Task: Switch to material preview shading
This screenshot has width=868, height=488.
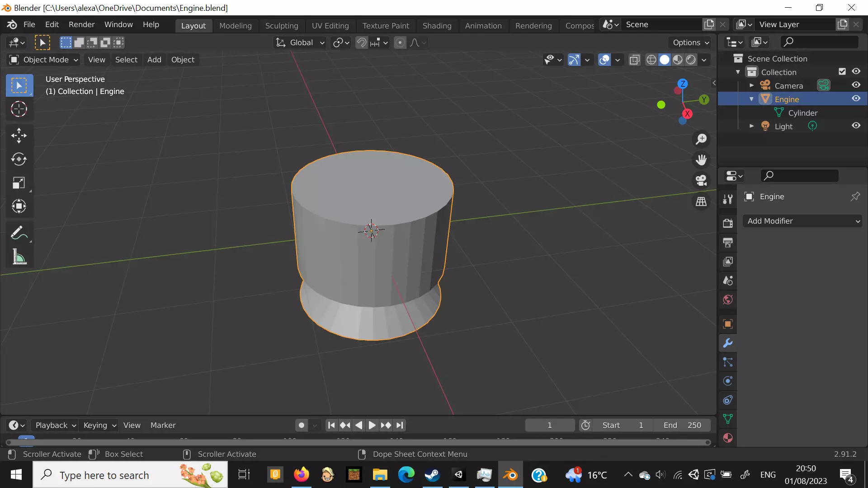Action: point(677,60)
